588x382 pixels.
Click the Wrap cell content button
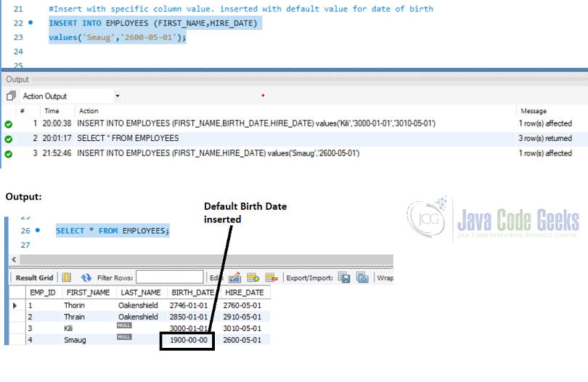[x=385, y=277]
